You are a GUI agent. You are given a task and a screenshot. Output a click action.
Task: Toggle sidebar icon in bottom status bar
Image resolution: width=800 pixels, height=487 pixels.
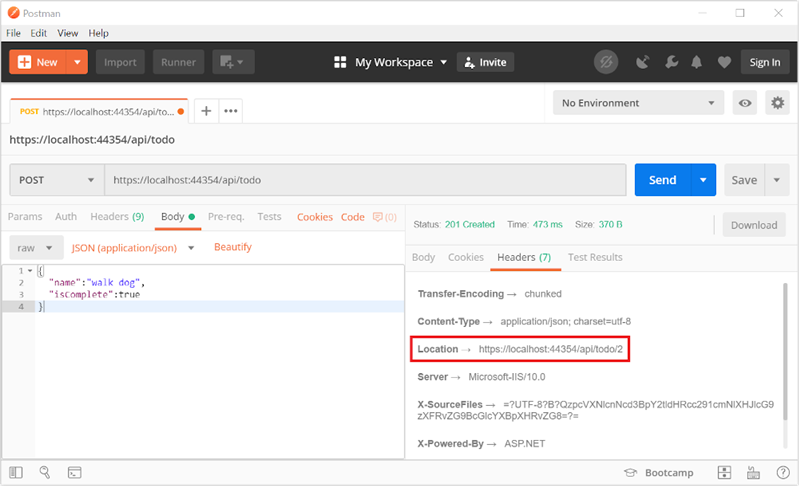tap(17, 472)
